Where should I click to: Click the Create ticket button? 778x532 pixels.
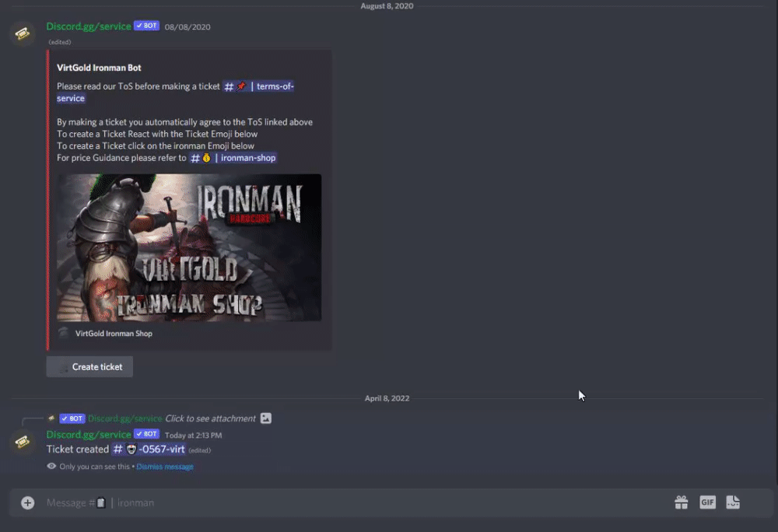(x=89, y=366)
